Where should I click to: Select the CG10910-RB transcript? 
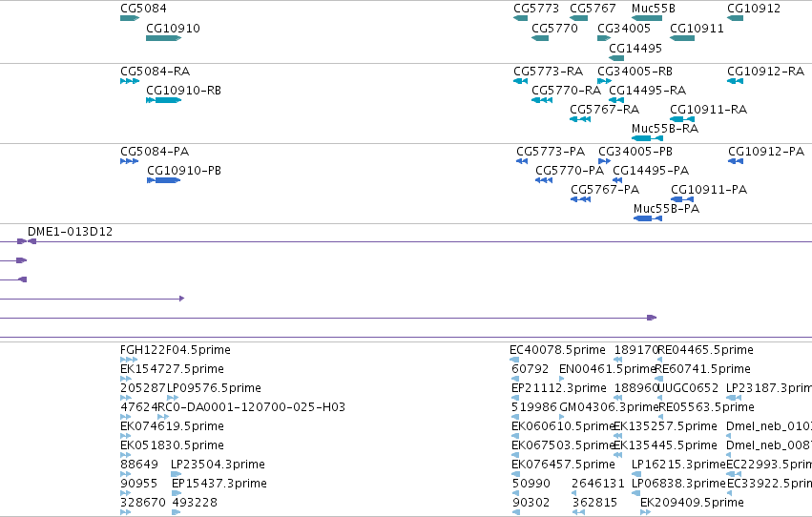point(164,100)
